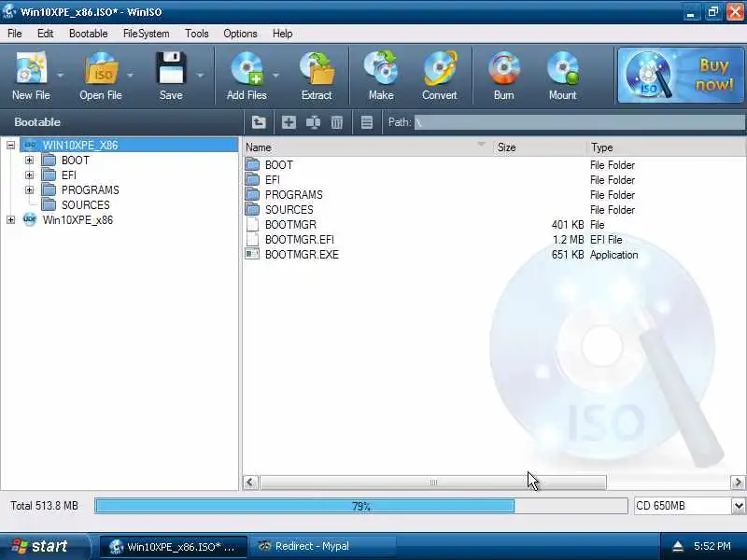Expand the EFI folder in tree
The width and height of the screenshot is (747, 560).
pos(30,175)
